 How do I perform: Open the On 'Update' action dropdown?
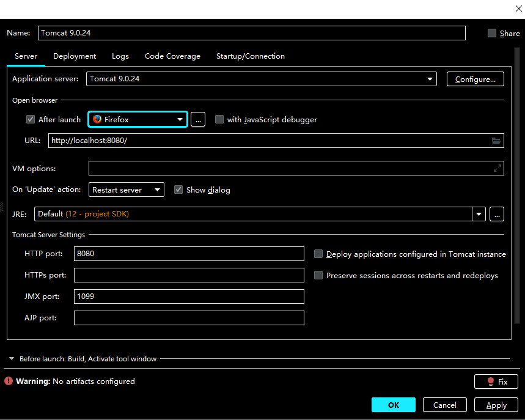[x=127, y=190]
